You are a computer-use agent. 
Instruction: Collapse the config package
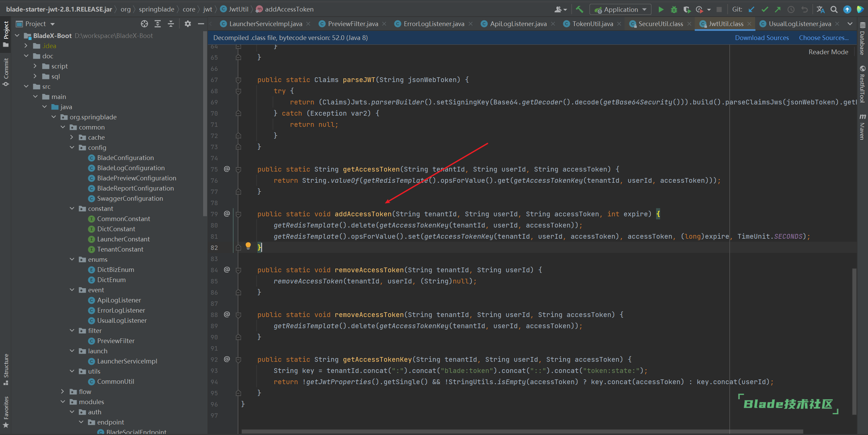[x=72, y=147]
